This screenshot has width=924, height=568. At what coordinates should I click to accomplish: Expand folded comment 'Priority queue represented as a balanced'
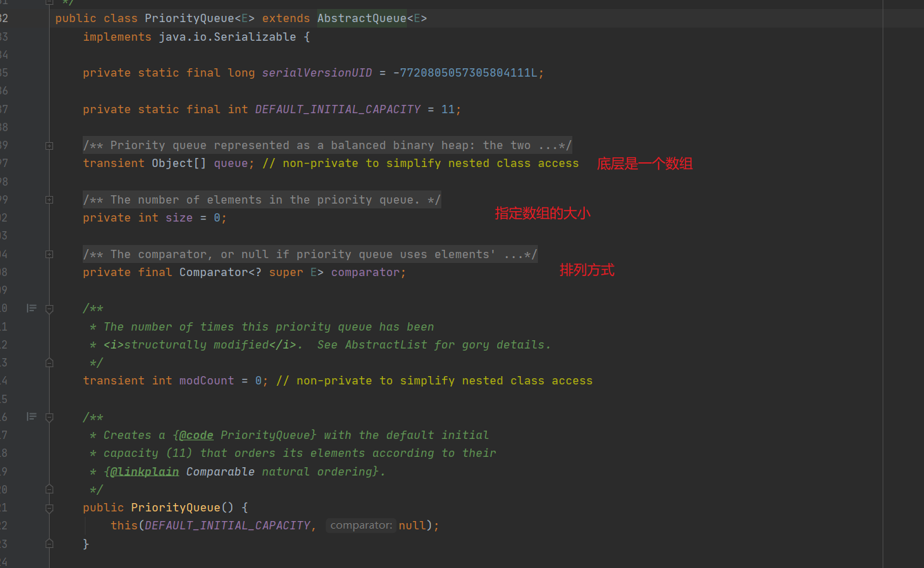(49, 146)
